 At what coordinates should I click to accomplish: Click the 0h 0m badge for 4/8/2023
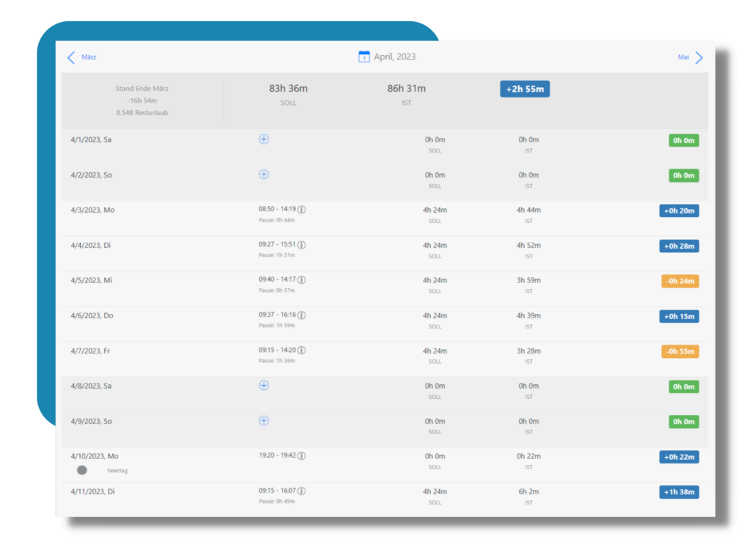683,386
